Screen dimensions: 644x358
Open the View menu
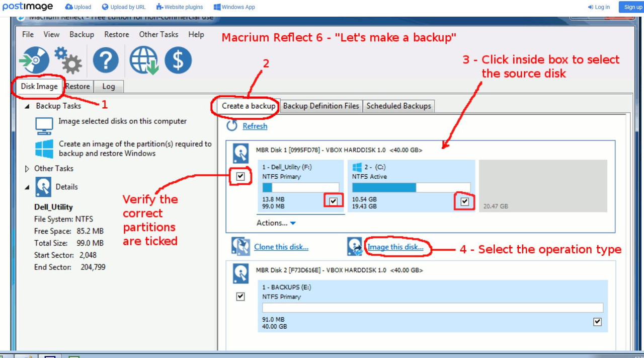click(x=51, y=34)
